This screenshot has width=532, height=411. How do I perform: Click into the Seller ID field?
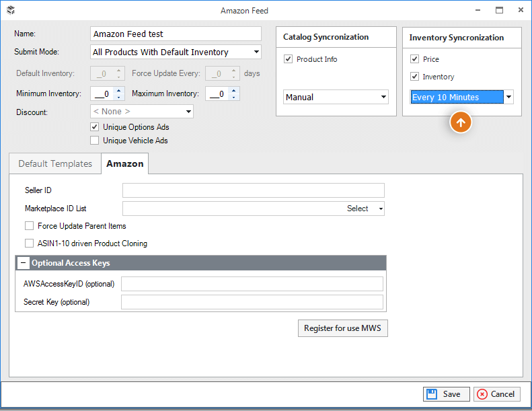(254, 190)
